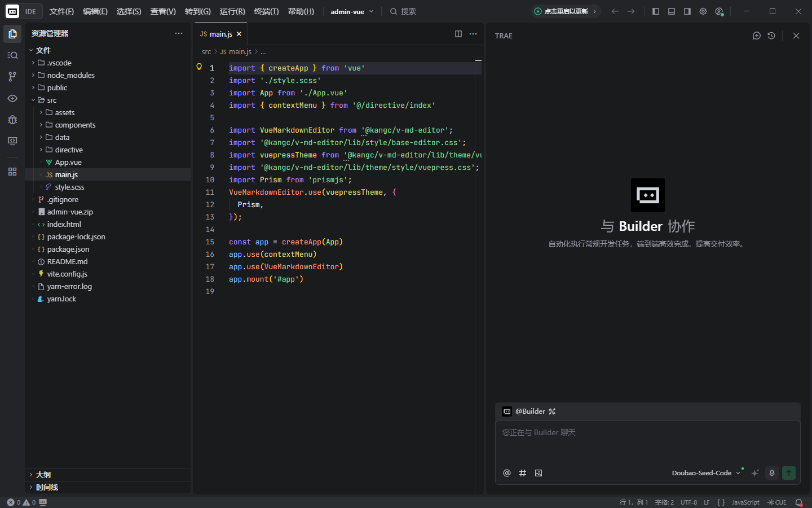Screen dimensions: 812x508
Task: Open the source control view in activity bar
Action: point(12,77)
